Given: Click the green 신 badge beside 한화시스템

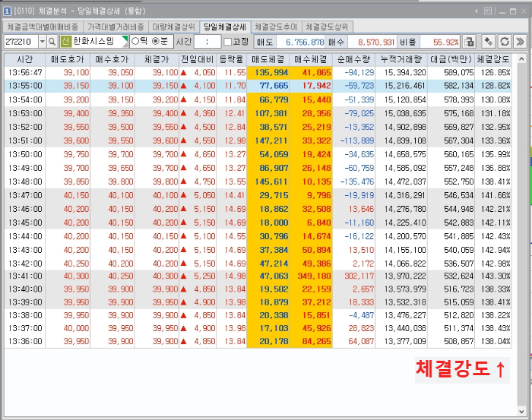Looking at the screenshot, I should point(66,42).
